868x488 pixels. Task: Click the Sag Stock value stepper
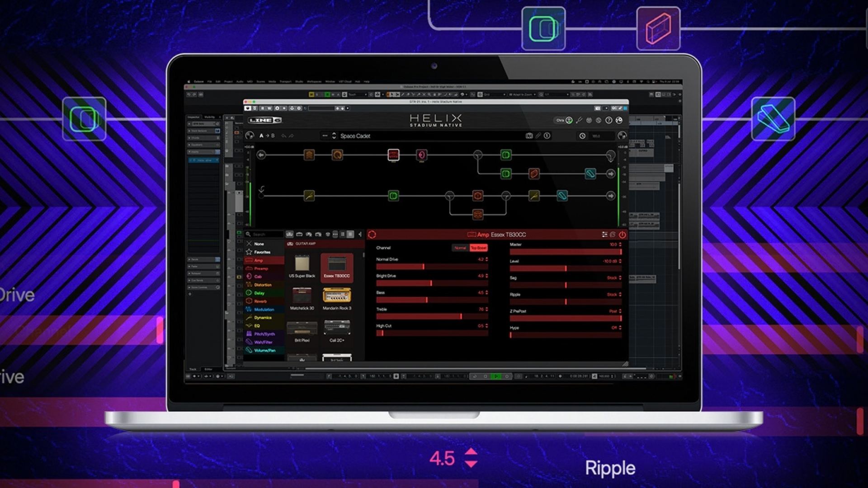(x=620, y=278)
